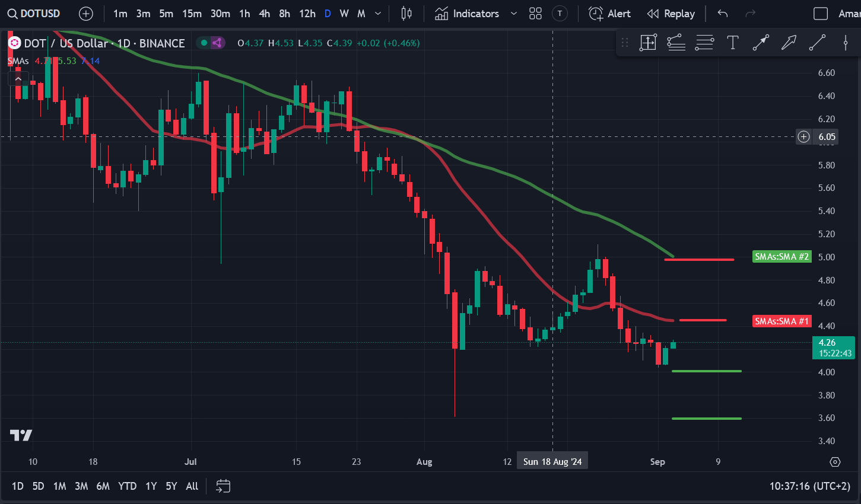Expand the timeframe interval dropdown arrow
The height and width of the screenshot is (504, 861).
378,14
